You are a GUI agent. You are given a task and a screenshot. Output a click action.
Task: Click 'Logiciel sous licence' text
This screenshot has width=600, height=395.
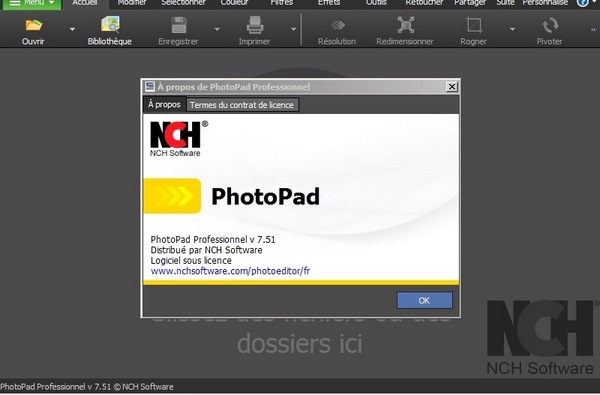click(191, 260)
